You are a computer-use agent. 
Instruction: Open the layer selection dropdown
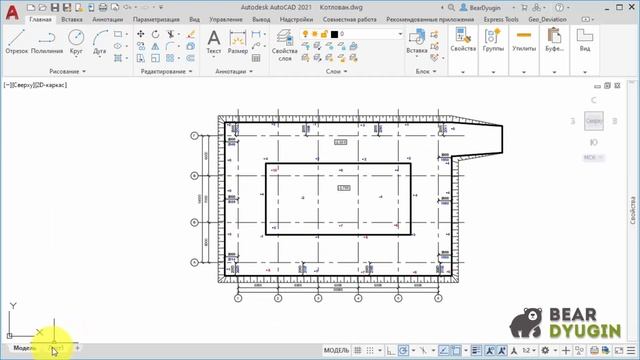(x=400, y=34)
